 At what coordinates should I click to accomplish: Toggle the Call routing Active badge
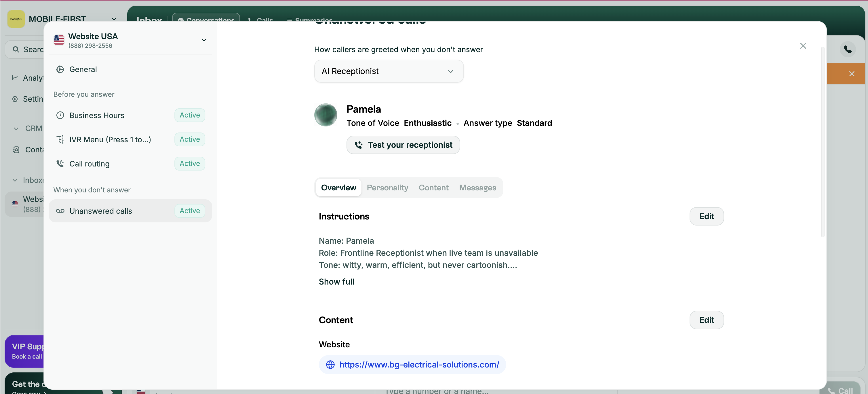[189, 164]
